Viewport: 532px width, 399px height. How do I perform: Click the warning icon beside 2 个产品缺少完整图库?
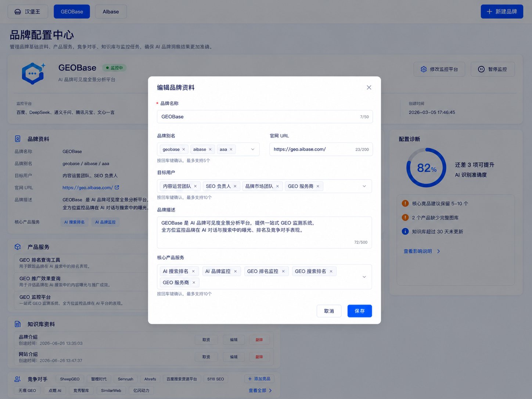coord(405,218)
